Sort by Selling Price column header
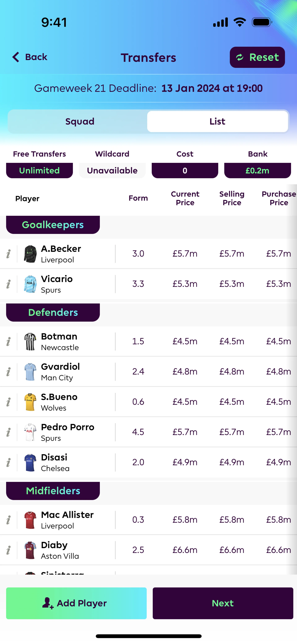Image resolution: width=297 pixels, height=644 pixels. pyautogui.click(x=232, y=198)
